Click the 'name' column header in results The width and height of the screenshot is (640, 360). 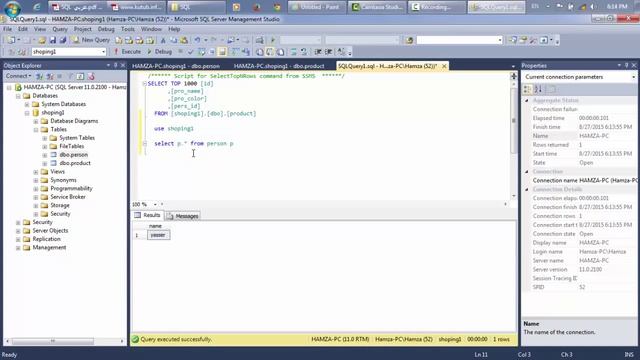coord(155,226)
